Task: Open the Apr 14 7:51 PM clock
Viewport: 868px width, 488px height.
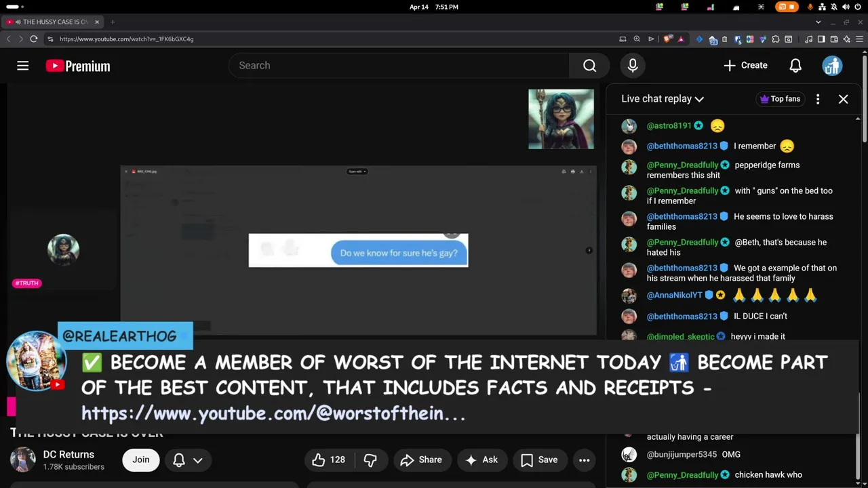Action: click(x=434, y=7)
